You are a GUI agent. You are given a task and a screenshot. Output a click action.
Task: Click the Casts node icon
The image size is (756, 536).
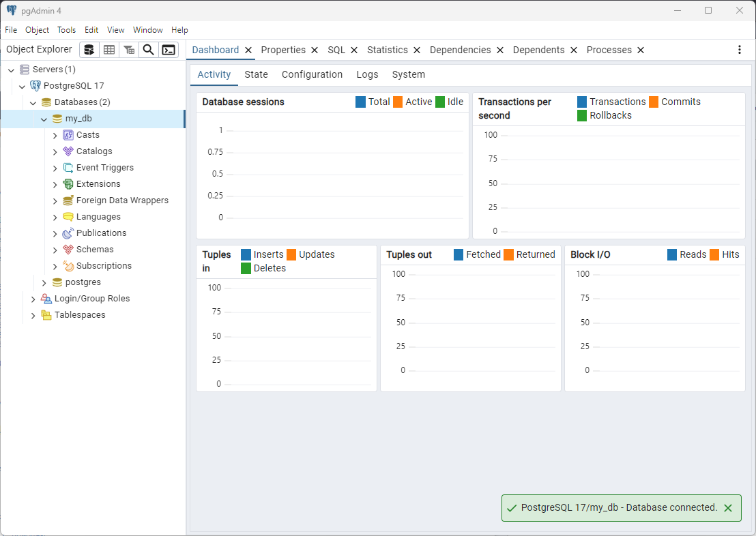tap(68, 135)
